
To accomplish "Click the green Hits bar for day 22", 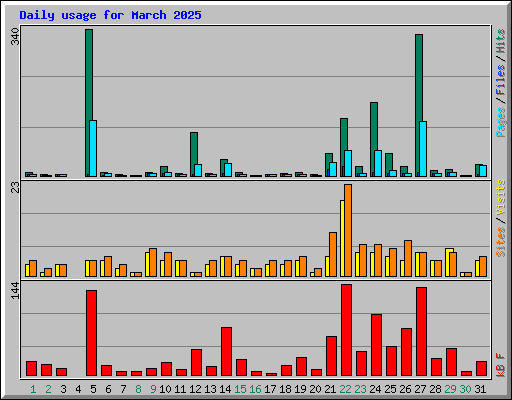I will coord(344,147).
